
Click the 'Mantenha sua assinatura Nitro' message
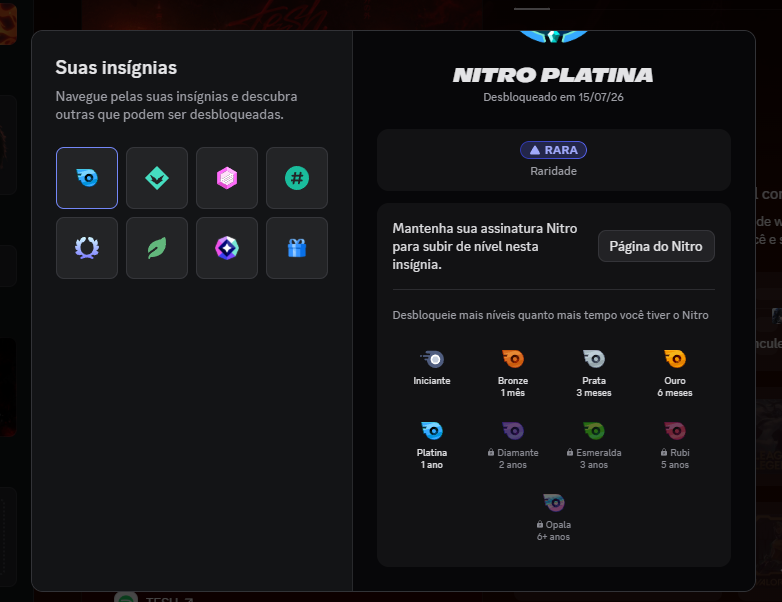[x=485, y=246]
